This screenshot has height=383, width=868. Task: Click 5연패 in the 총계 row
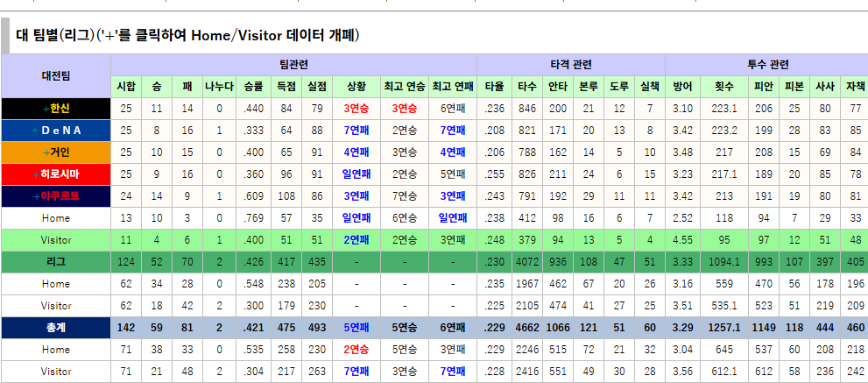[356, 328]
